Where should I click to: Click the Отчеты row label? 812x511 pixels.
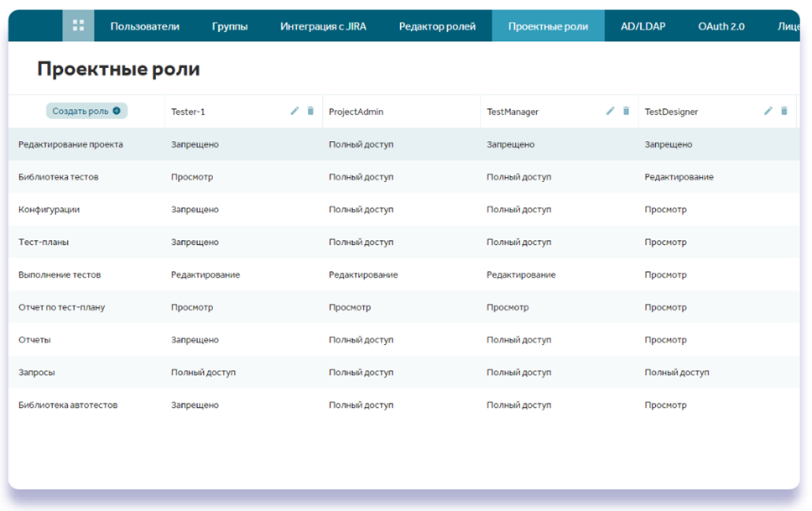click(34, 340)
